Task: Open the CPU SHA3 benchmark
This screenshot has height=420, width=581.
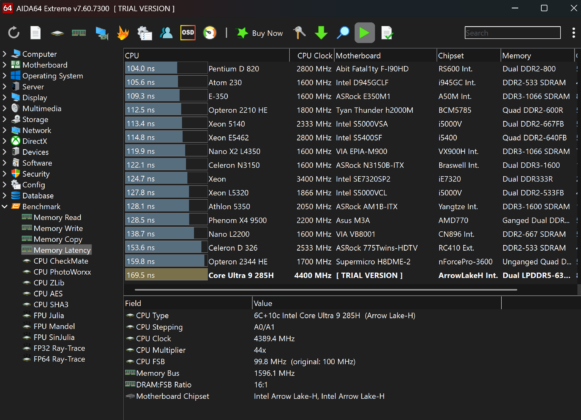Action: (51, 304)
